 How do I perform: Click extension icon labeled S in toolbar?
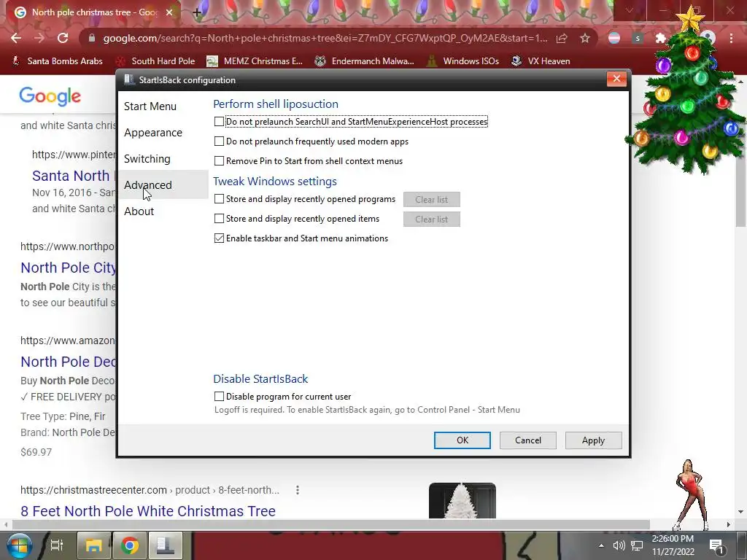[638, 38]
